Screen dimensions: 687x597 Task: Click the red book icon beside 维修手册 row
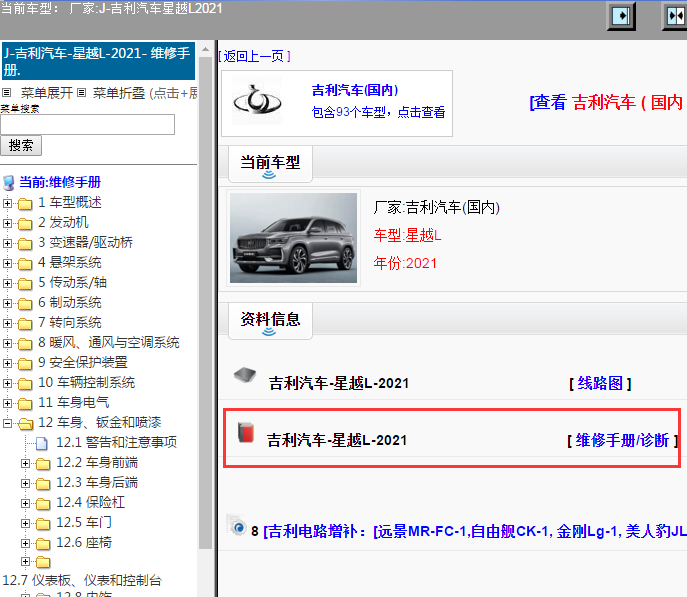coord(246,432)
